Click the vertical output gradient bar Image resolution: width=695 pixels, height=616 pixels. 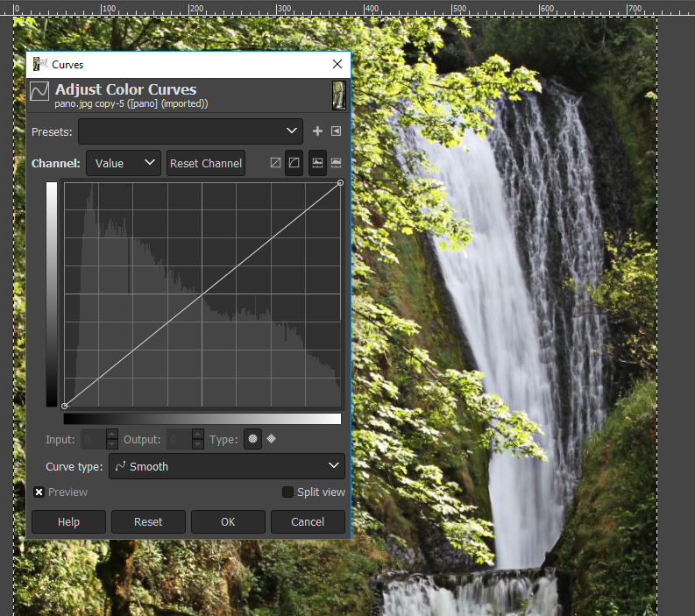point(52,294)
